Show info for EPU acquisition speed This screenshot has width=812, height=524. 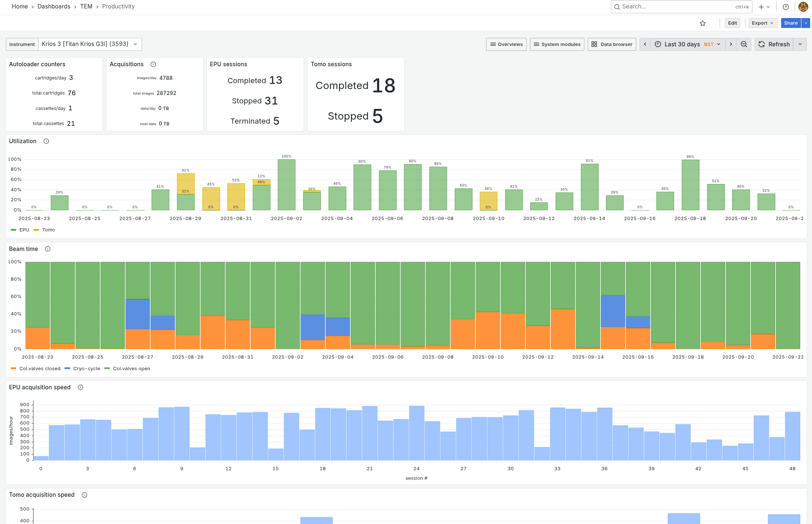point(81,387)
